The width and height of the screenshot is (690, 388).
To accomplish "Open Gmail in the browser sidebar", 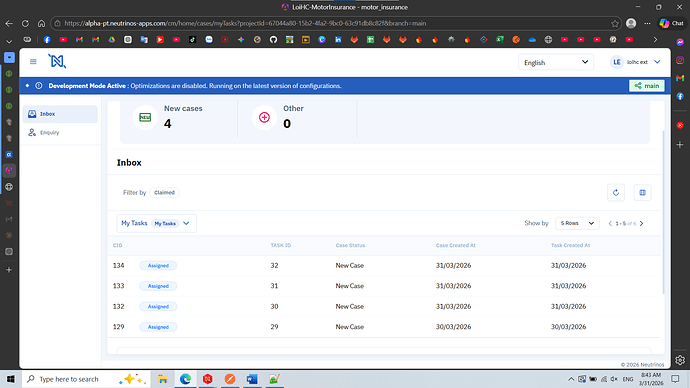I will pyautogui.click(x=680, y=78).
